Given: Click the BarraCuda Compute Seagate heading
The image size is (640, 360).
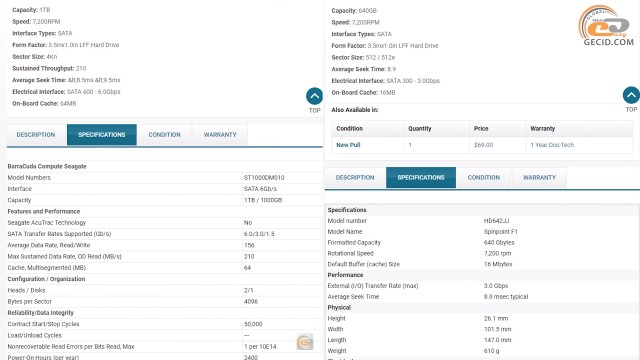Looking at the screenshot, I should coord(47,167).
